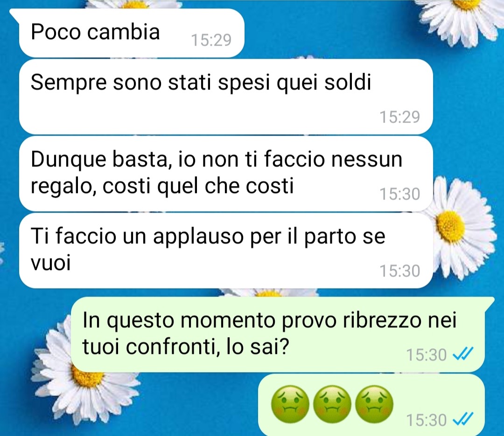Tap the 15:30 timestamp on emoji message

[x=426, y=420]
